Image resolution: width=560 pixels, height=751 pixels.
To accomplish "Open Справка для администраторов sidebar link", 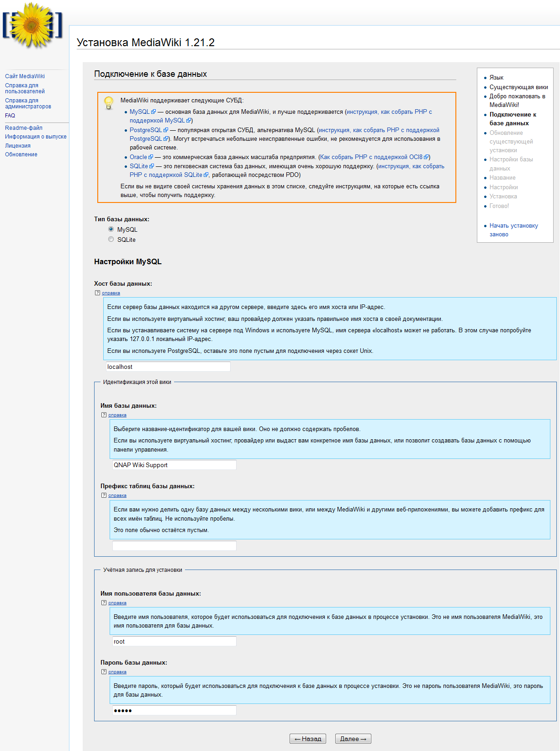I will pos(28,103).
